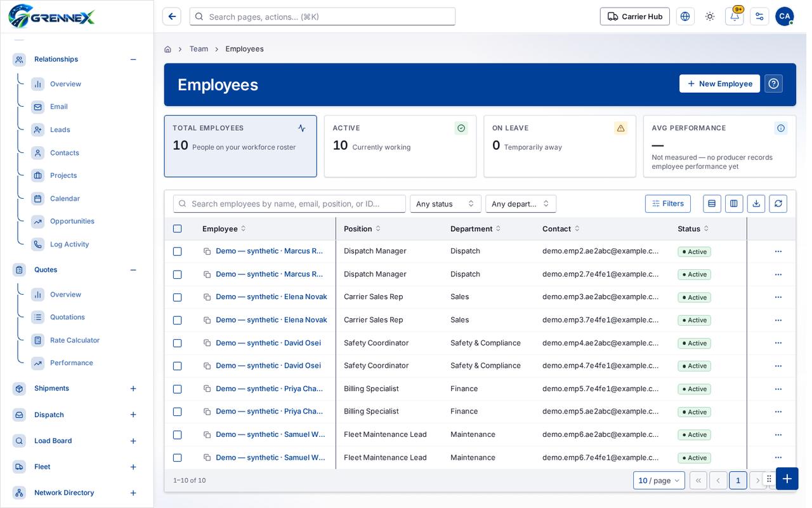The height and width of the screenshot is (508, 812).
Task: Open the language globe icon
Action: 685,17
